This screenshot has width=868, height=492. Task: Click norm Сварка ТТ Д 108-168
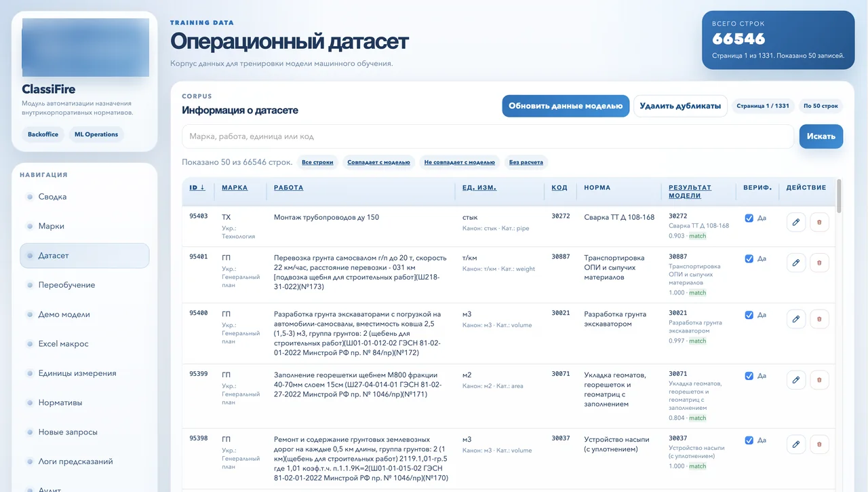[620, 218]
